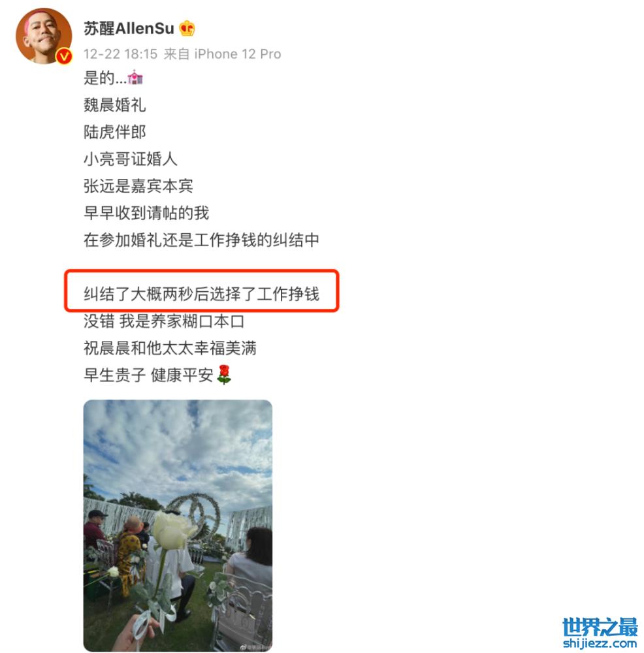644x653 pixels.
Task: Click the line 小亮哥证婚人
Action: pos(131,159)
